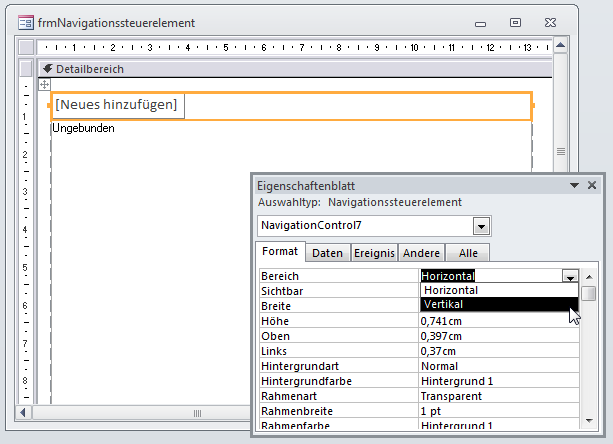Click the left arrow of the horizontal scrollbar
The image size is (613, 444).
coord(26,413)
